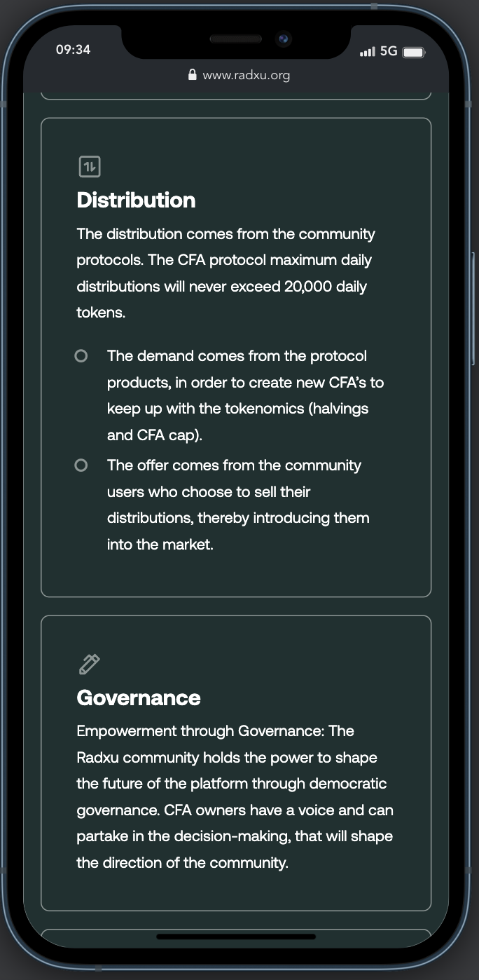Tap the battery icon in status bar
The image size is (479, 980).
[414, 53]
